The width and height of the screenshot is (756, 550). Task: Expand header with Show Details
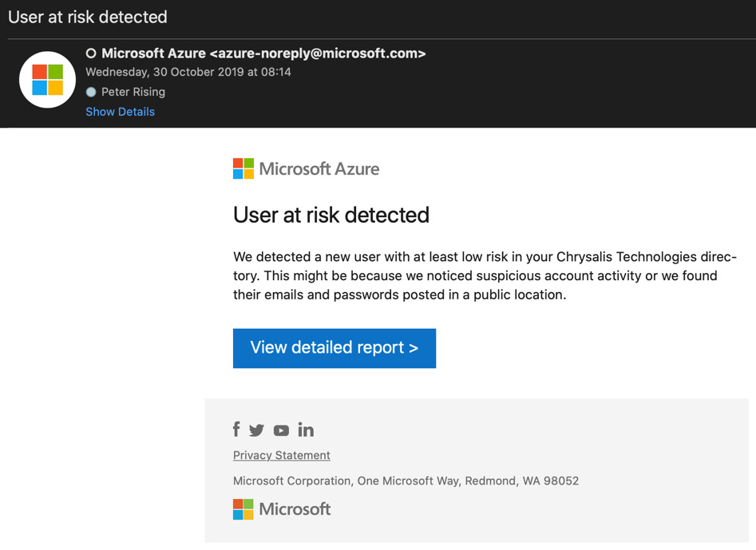[120, 112]
